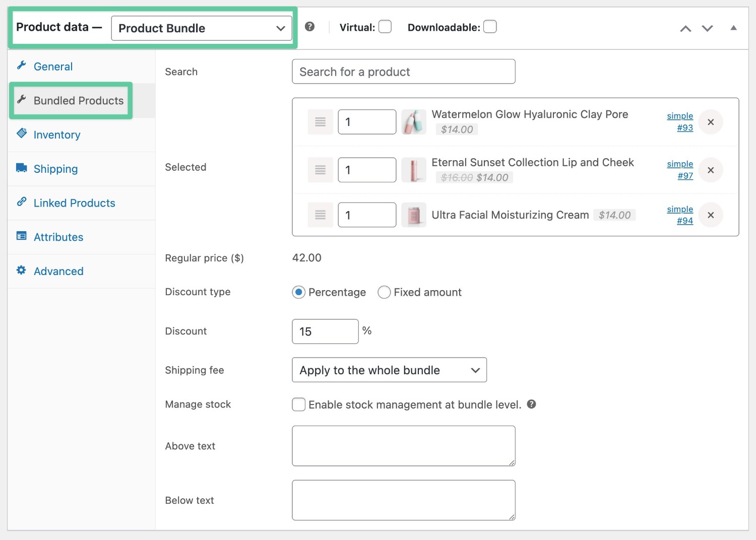Image resolution: width=756 pixels, height=540 pixels.
Task: Click the General tab wrench icon
Action: pyautogui.click(x=22, y=65)
